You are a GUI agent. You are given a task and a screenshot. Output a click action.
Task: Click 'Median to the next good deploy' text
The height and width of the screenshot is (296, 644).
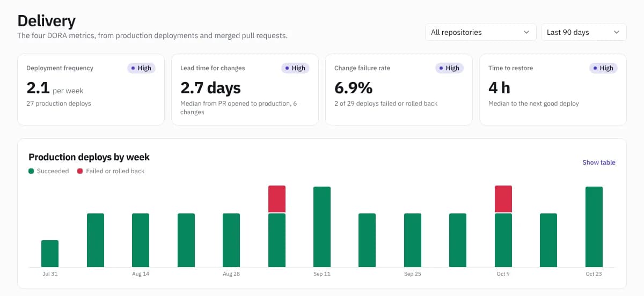[x=533, y=103]
